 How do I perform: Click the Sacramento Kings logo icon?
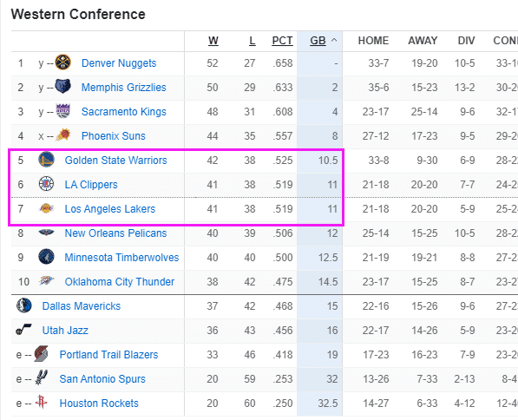point(62,111)
